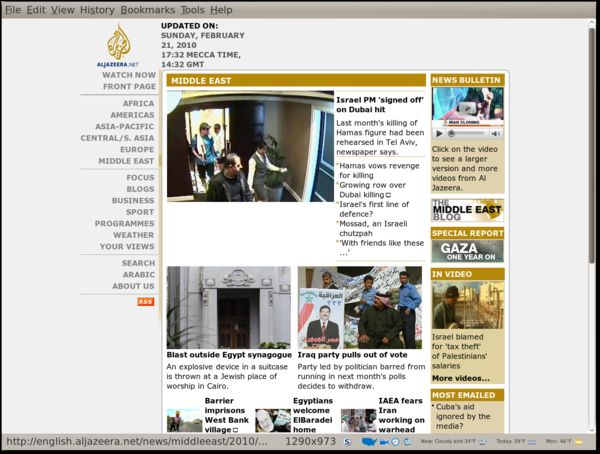
Task: Open 'Blast outside Egypt synagogue' headline
Action: [229, 355]
